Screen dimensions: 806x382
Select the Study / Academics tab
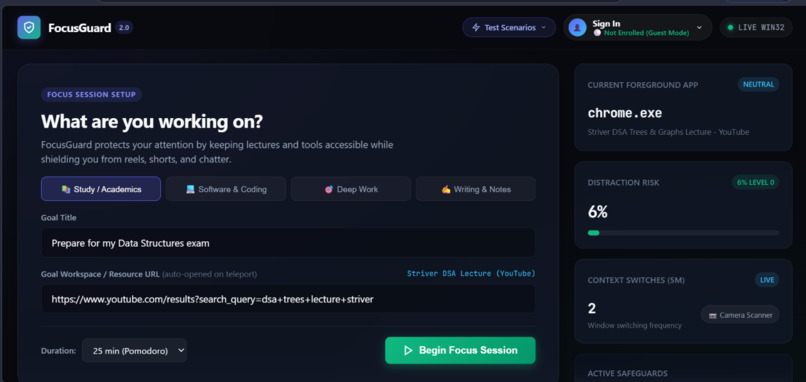[x=101, y=189]
